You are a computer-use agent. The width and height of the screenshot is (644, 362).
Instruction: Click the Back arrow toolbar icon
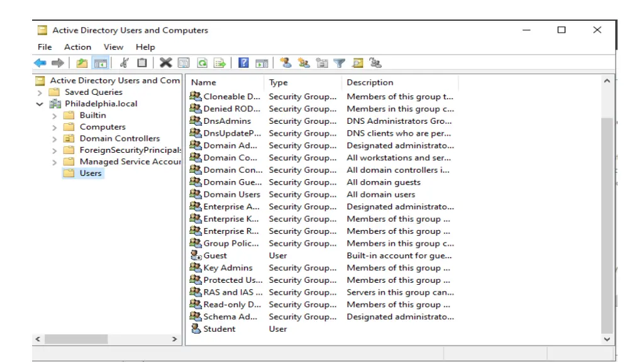pyautogui.click(x=40, y=63)
